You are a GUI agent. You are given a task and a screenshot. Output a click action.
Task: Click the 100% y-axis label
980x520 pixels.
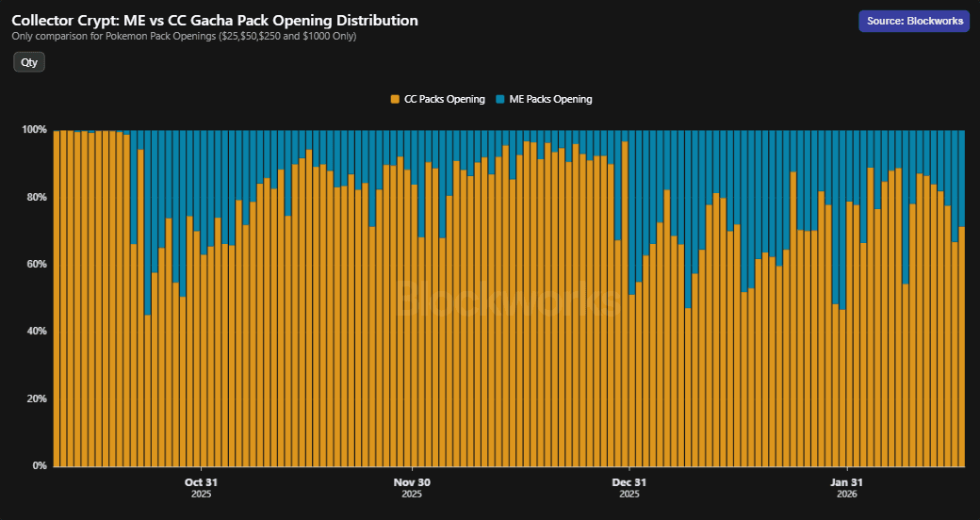(x=35, y=130)
